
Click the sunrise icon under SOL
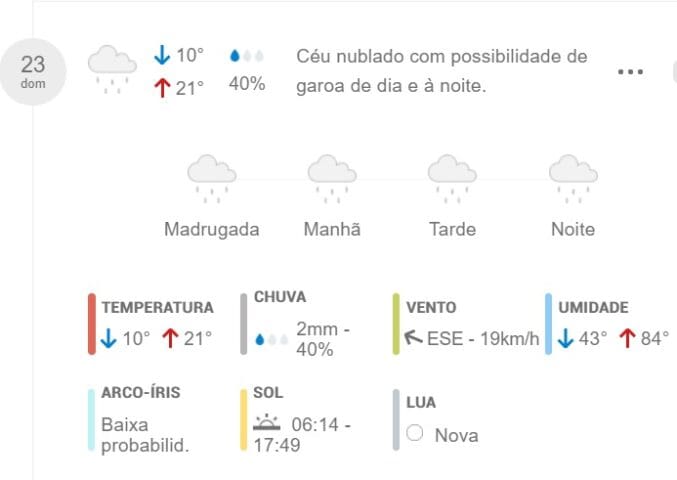tap(266, 423)
